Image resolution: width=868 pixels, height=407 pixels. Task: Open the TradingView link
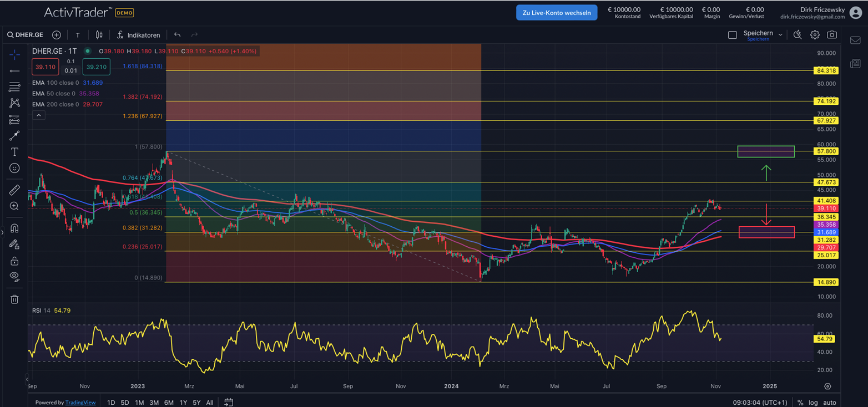pyautogui.click(x=80, y=403)
